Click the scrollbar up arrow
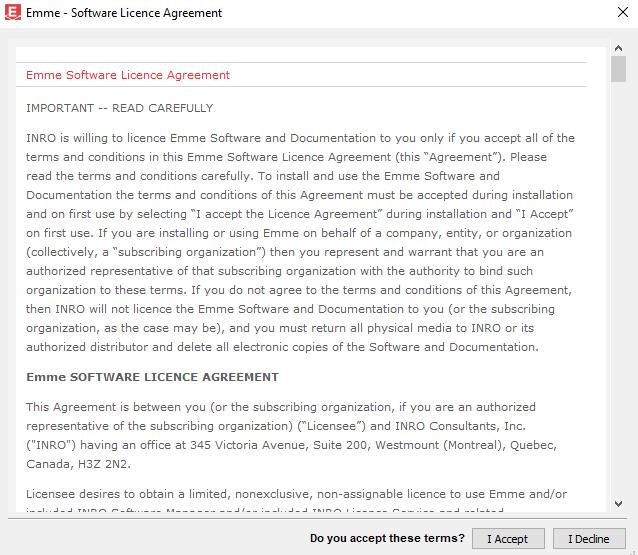Image resolution: width=638 pixels, height=555 pixels. (x=618, y=48)
